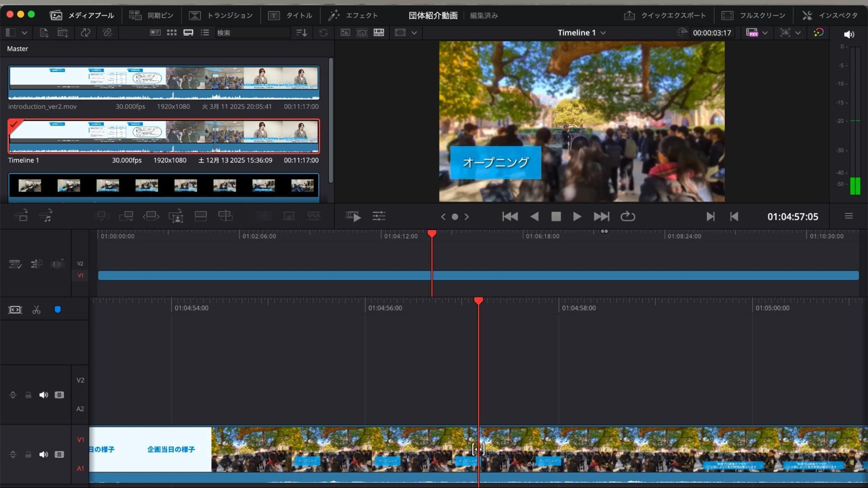Click the smart insert edit icon
The image size is (868, 488).
point(101,216)
